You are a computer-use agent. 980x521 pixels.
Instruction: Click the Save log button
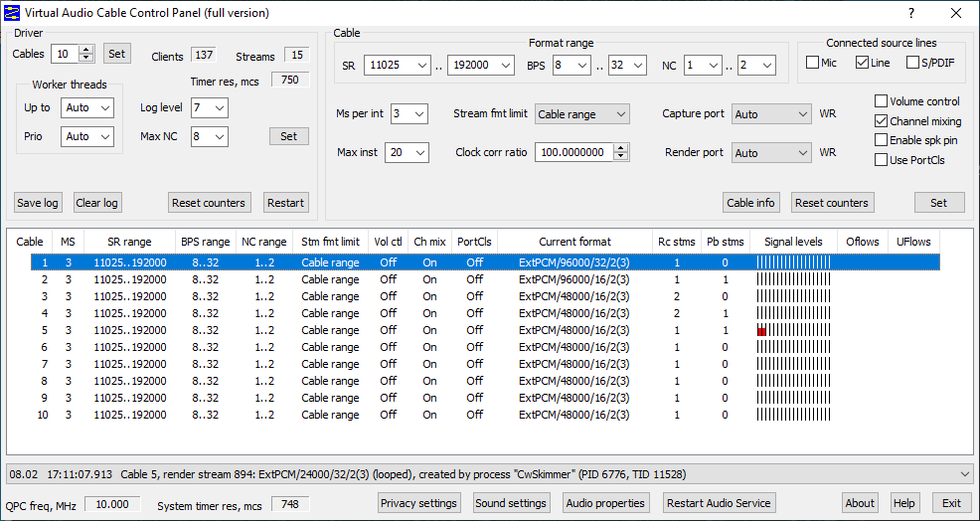tap(38, 203)
